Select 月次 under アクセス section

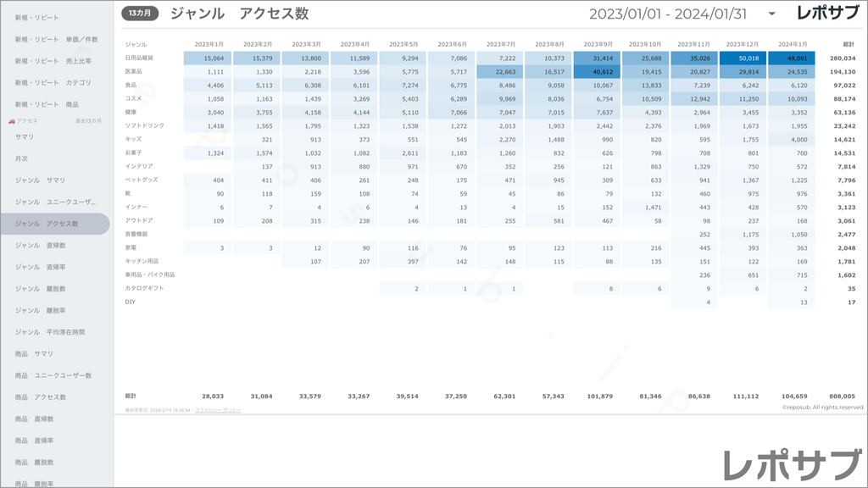coord(21,158)
